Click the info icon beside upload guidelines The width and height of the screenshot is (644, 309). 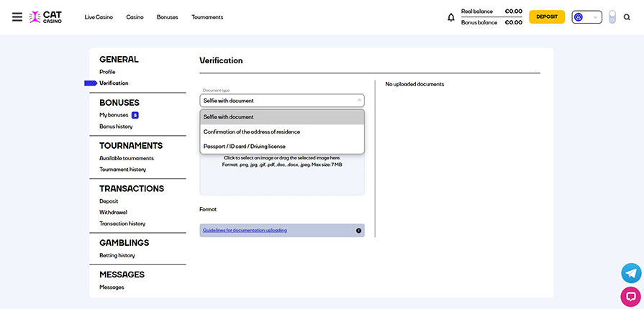point(358,231)
